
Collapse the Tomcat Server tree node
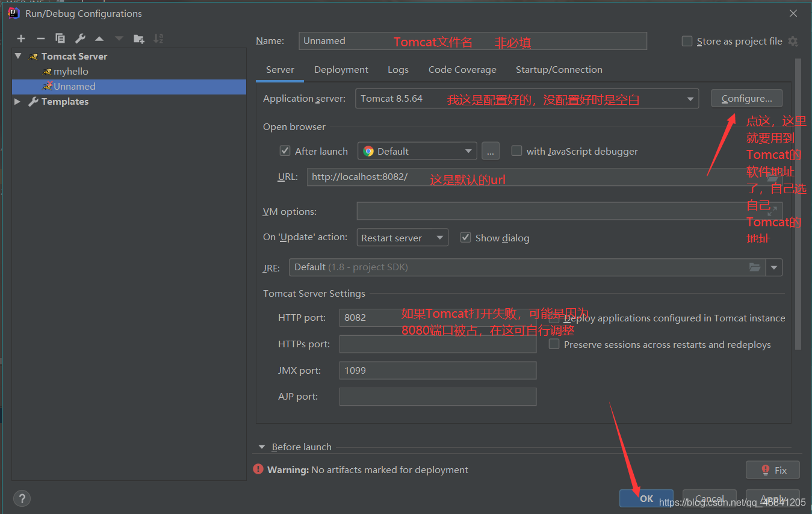18,56
